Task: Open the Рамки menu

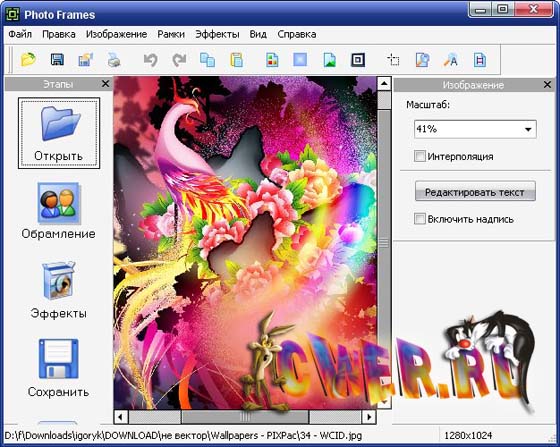Action: (171, 34)
